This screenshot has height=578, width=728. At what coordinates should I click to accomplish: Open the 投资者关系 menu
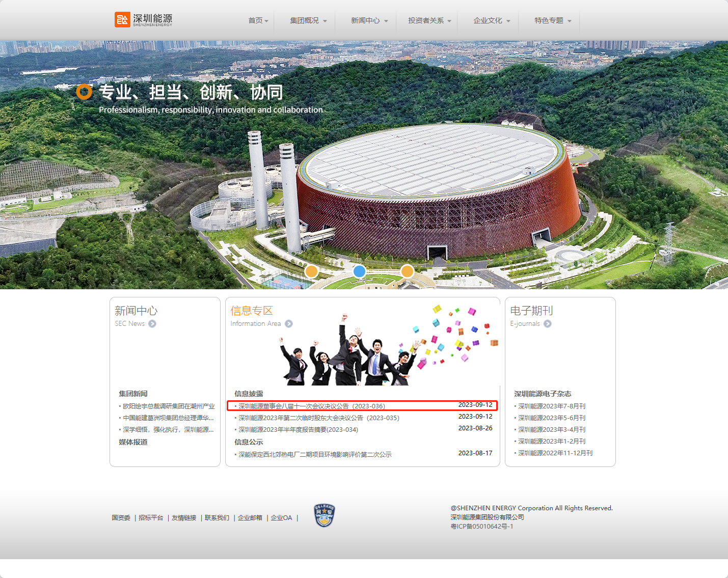(426, 21)
